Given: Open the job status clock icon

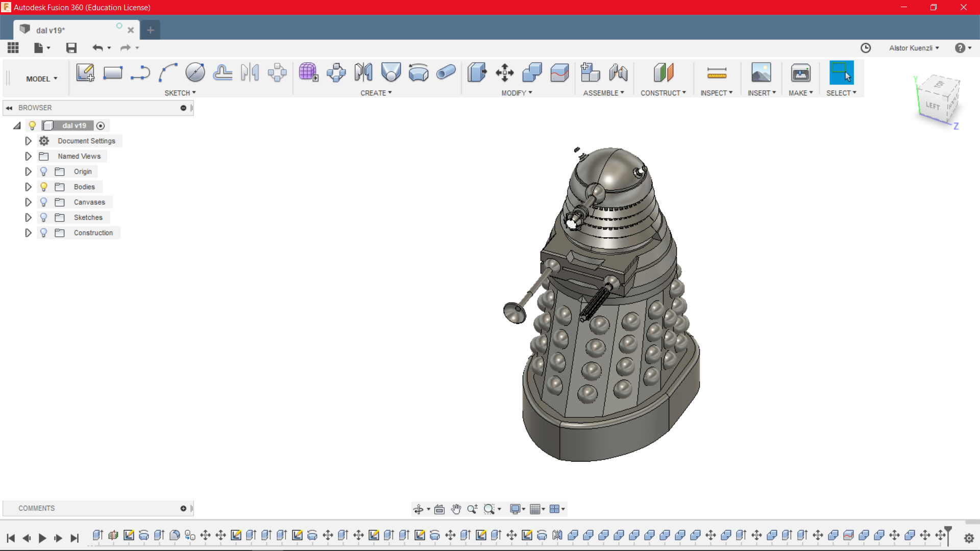Looking at the screenshot, I should (866, 48).
